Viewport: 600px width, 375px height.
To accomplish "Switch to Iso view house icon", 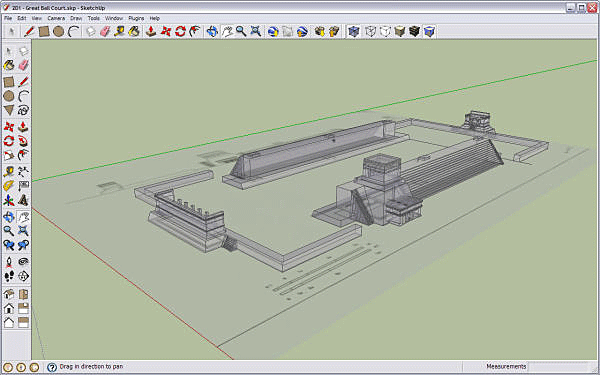I will (x=9, y=294).
